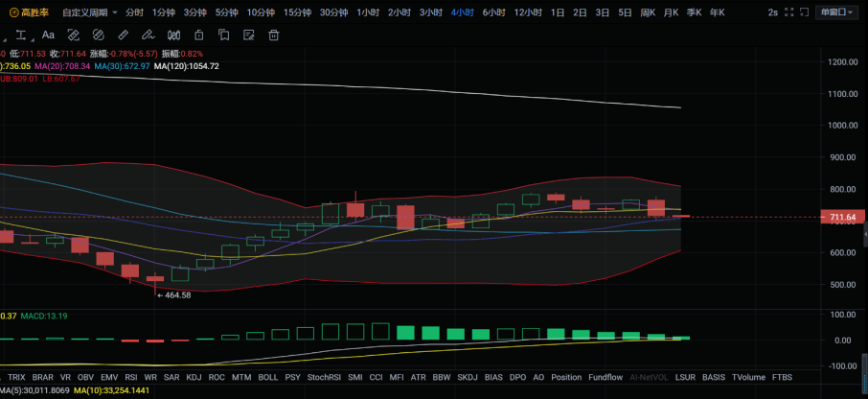Select the freehand pen drawing tool
The width and height of the screenshot is (868, 399).
148,35
